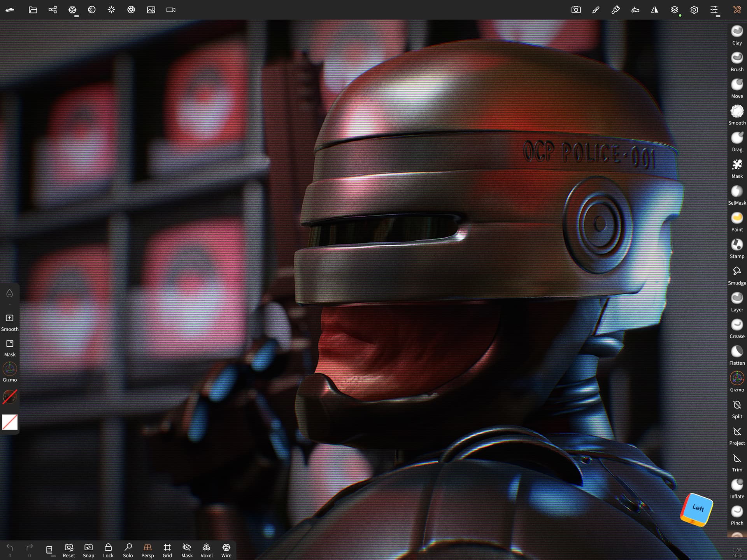This screenshot has width=747, height=560.
Task: Open the Topology mesh menu
Action: click(72, 10)
